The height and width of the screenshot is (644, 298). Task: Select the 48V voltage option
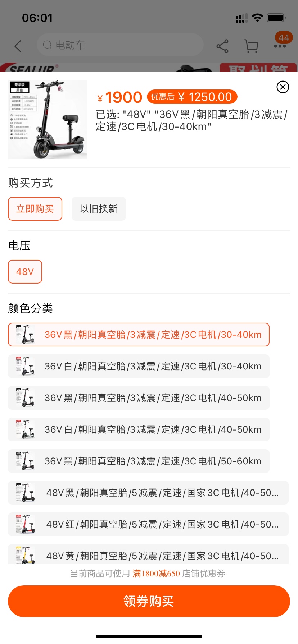point(25,272)
